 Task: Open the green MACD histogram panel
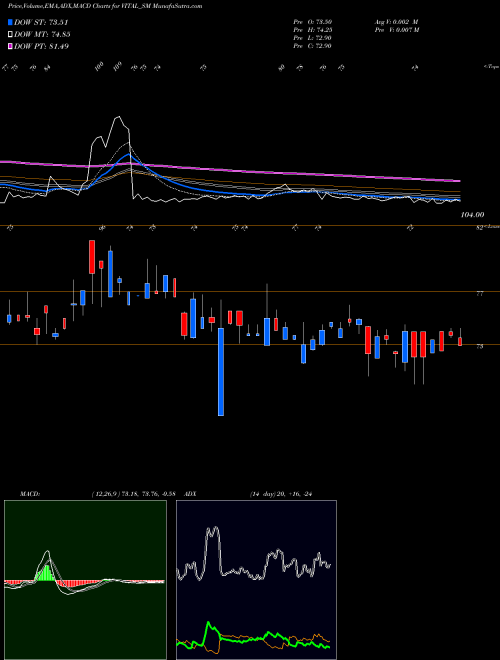coord(85,580)
